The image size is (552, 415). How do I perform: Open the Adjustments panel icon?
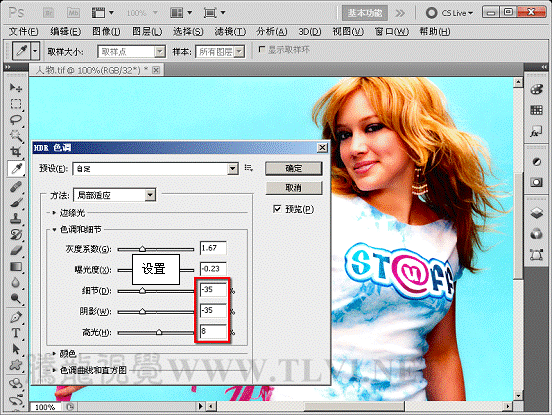[x=536, y=162]
